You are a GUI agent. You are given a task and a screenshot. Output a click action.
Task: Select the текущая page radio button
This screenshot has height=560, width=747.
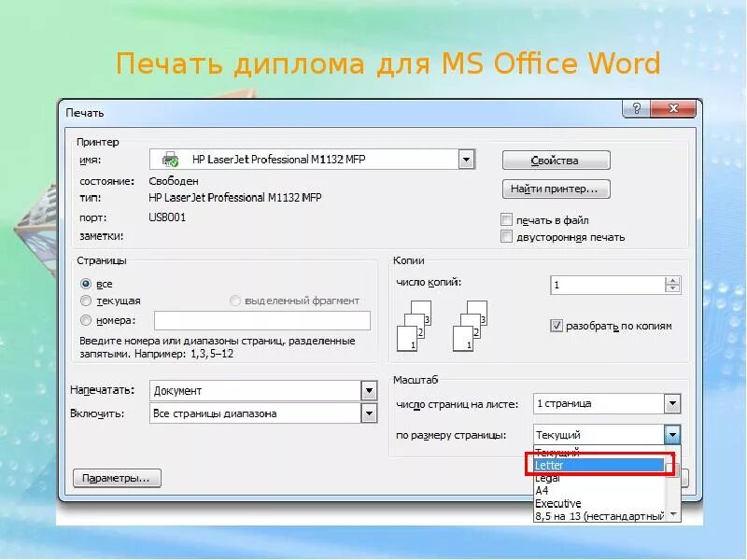pos(86,301)
